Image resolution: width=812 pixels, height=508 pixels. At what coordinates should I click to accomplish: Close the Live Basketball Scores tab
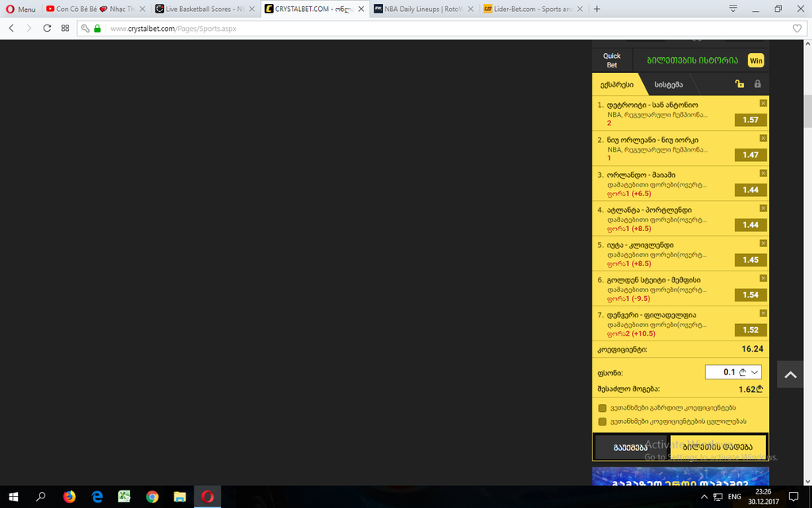(251, 9)
